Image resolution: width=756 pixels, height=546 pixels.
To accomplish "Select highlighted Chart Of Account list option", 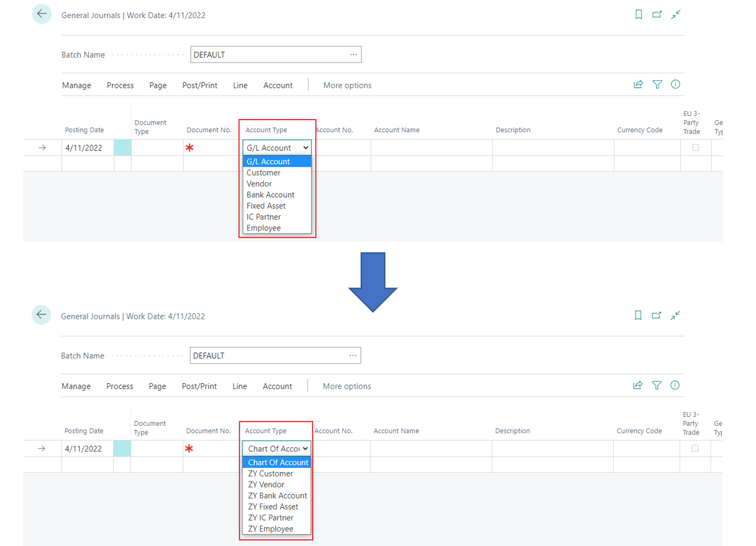I will click(x=276, y=462).
